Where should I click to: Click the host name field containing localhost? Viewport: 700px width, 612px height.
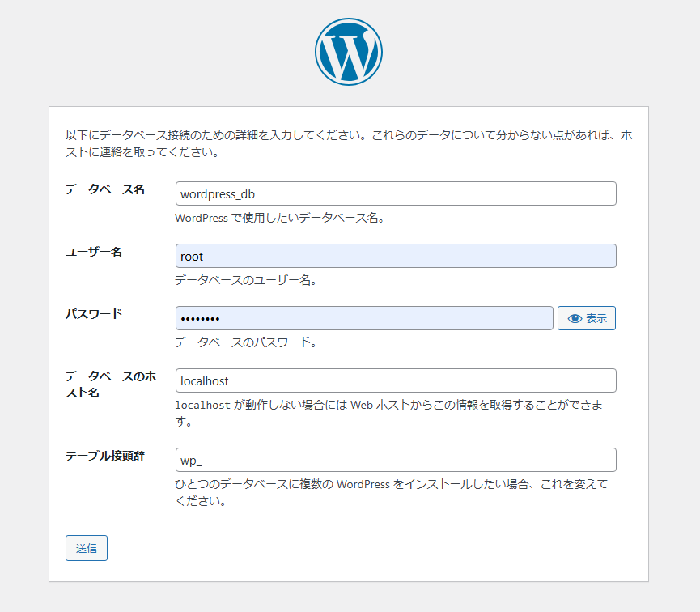[396, 381]
